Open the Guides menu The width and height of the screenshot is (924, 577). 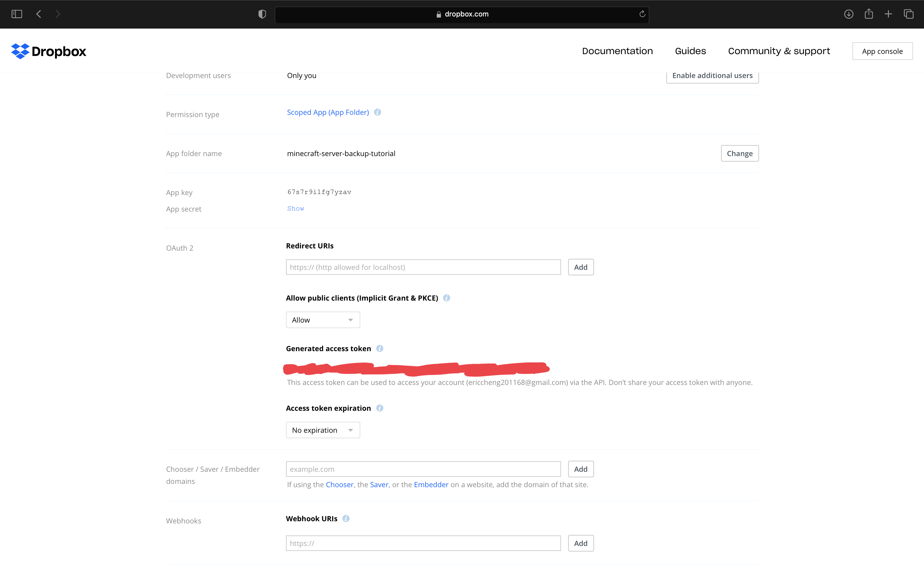690,51
